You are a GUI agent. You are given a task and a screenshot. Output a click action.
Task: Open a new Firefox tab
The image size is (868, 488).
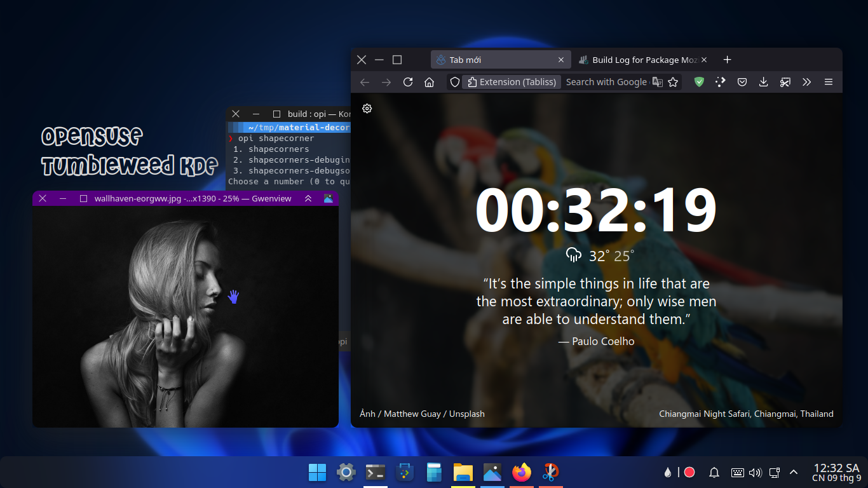[x=728, y=60]
